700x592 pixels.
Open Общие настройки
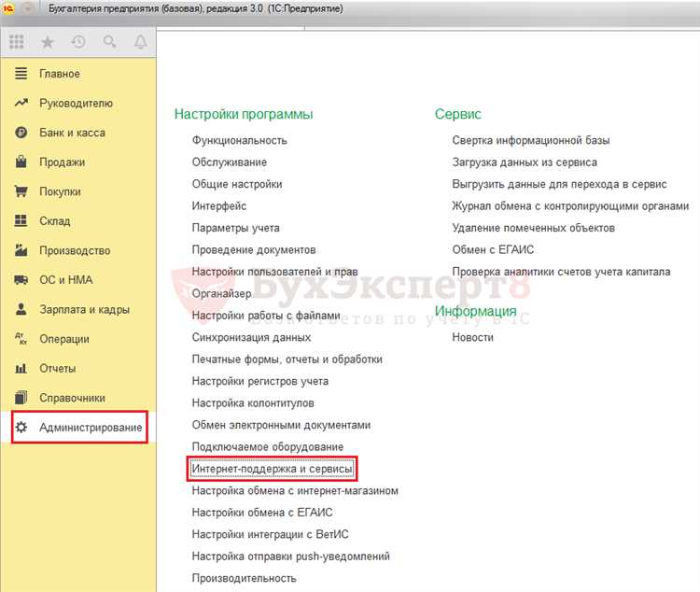click(237, 184)
